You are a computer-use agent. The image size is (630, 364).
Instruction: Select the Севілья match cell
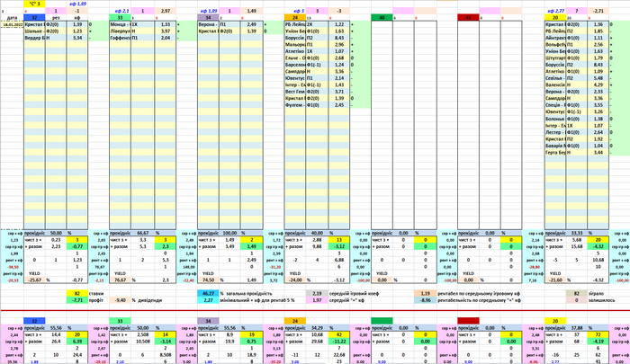point(555,78)
